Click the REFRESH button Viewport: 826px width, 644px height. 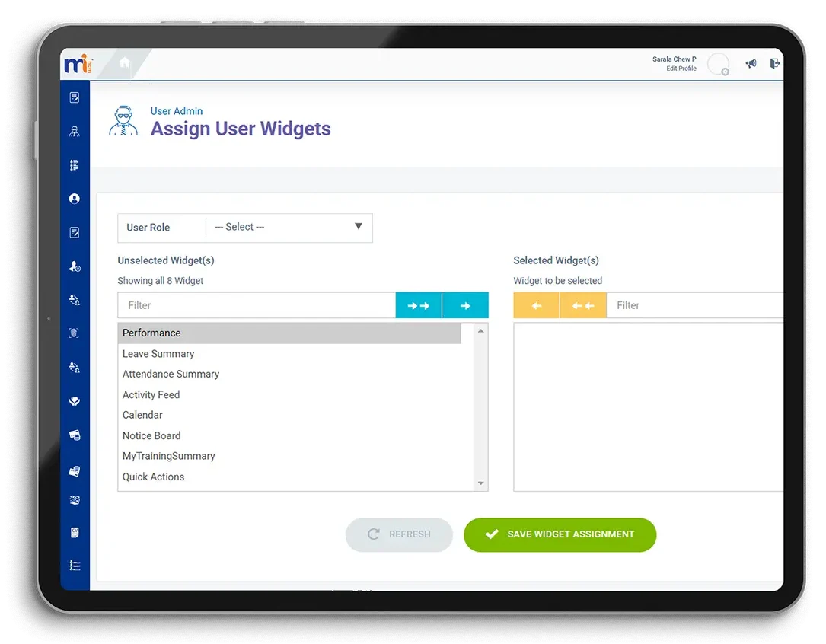click(399, 534)
